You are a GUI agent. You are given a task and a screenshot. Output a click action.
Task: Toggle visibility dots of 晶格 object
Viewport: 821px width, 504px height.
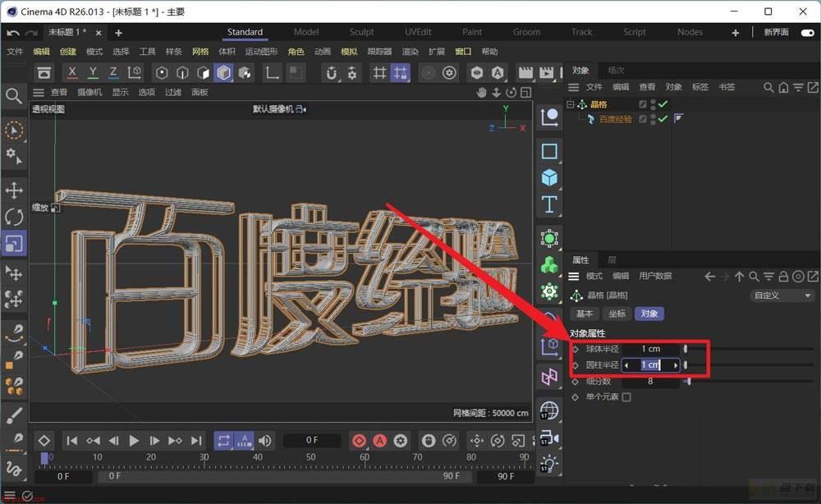coord(653,104)
